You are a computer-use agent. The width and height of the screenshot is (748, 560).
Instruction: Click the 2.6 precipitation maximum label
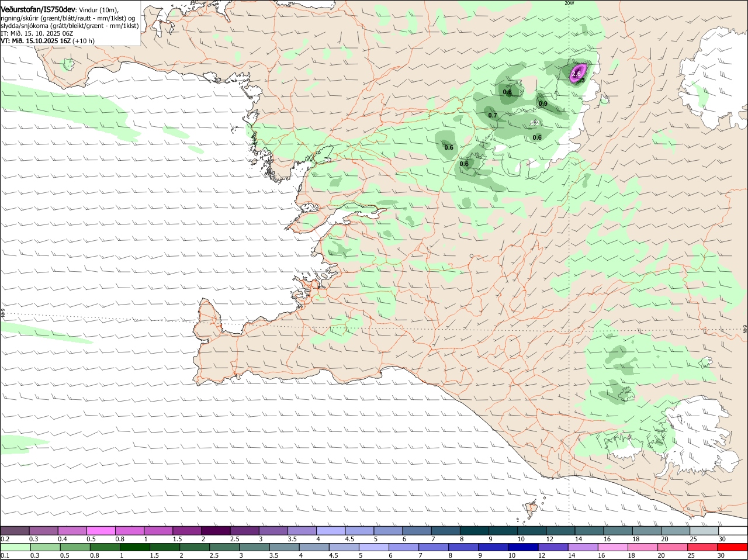click(x=576, y=74)
